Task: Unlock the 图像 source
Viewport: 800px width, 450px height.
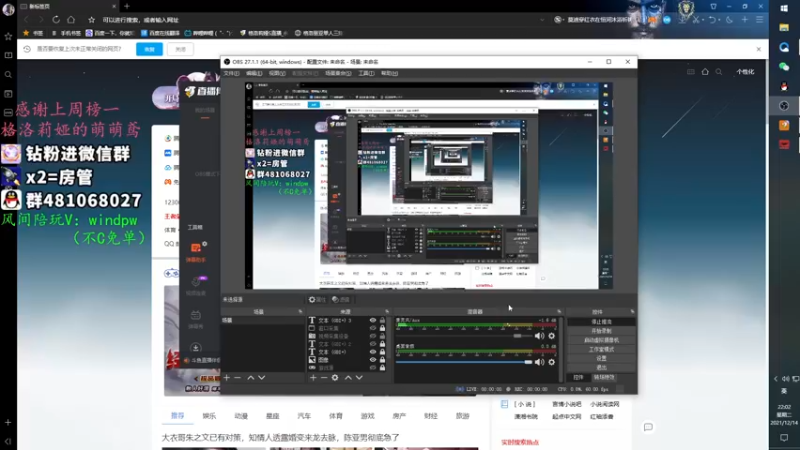Action: coord(382,360)
